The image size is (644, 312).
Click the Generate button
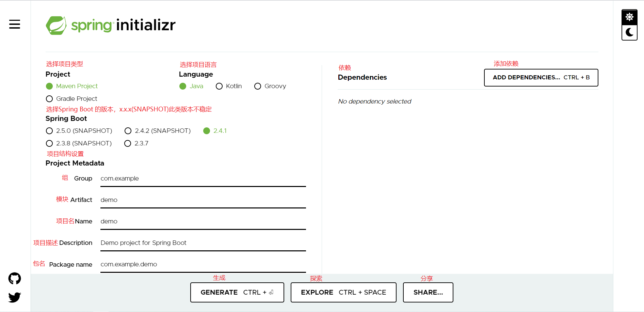237,292
